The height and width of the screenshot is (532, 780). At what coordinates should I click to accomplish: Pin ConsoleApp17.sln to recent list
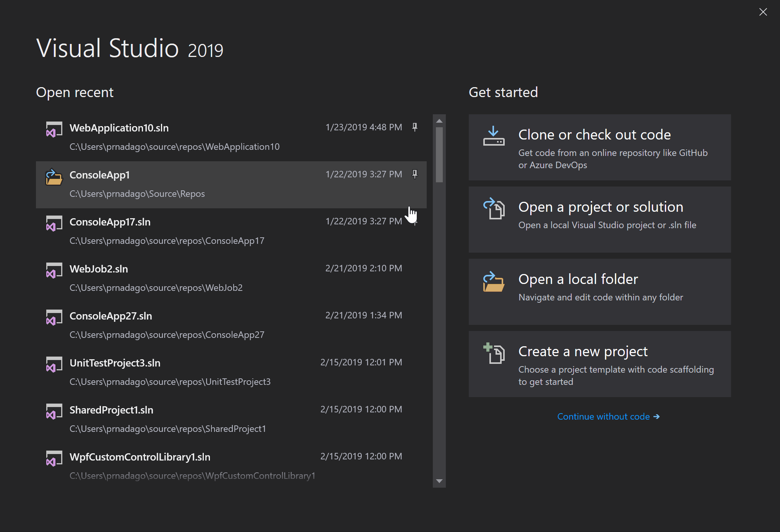415,221
